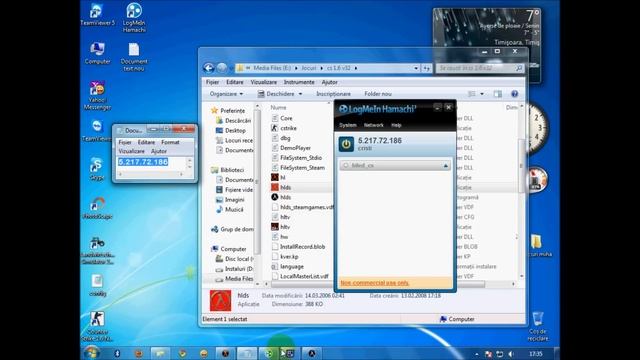Click the Windows Start button
This screenshot has height=360, width=640.
pyautogui.click(x=91, y=353)
